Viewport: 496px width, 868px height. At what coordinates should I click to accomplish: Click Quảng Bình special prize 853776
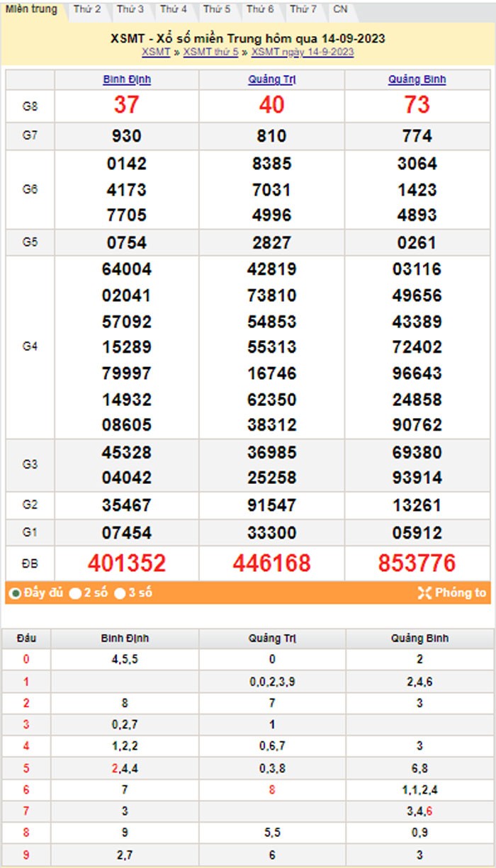417,563
